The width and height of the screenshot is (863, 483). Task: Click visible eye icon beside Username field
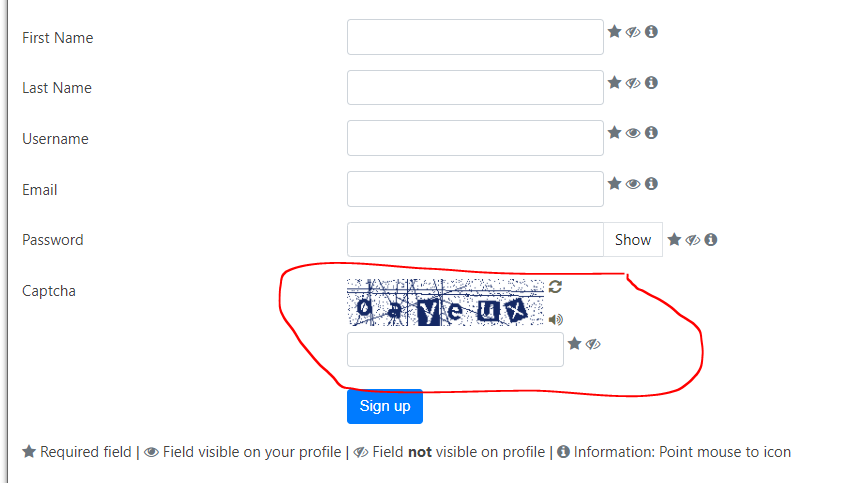(633, 133)
